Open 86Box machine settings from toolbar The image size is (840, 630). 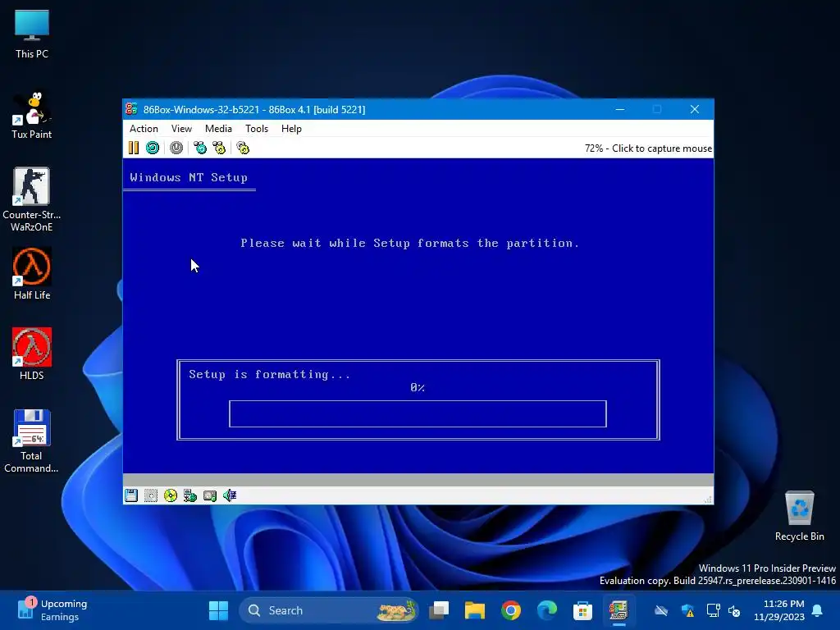pyautogui.click(x=243, y=148)
